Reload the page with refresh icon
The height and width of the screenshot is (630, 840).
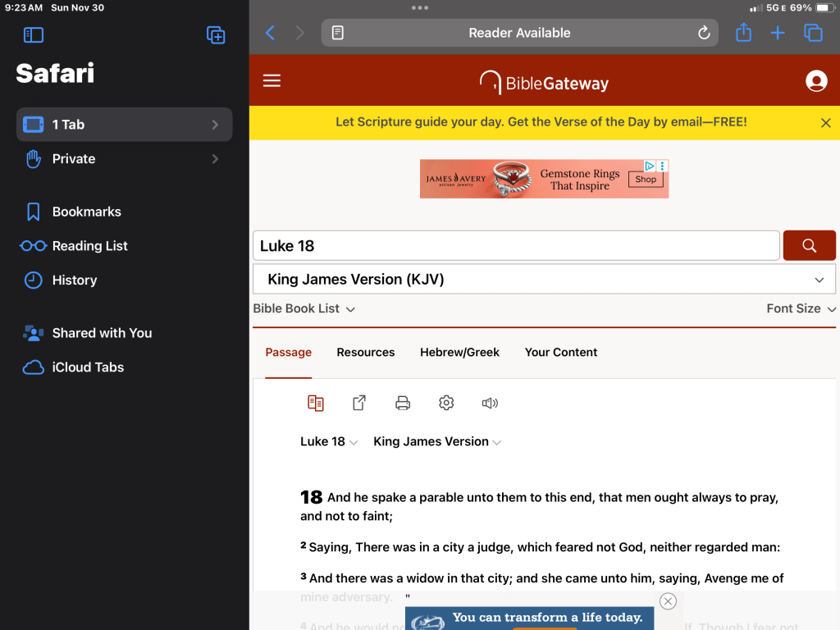pos(703,33)
